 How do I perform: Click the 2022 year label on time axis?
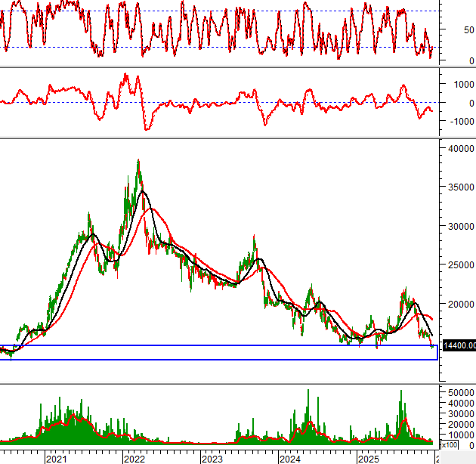pyautogui.click(x=134, y=459)
